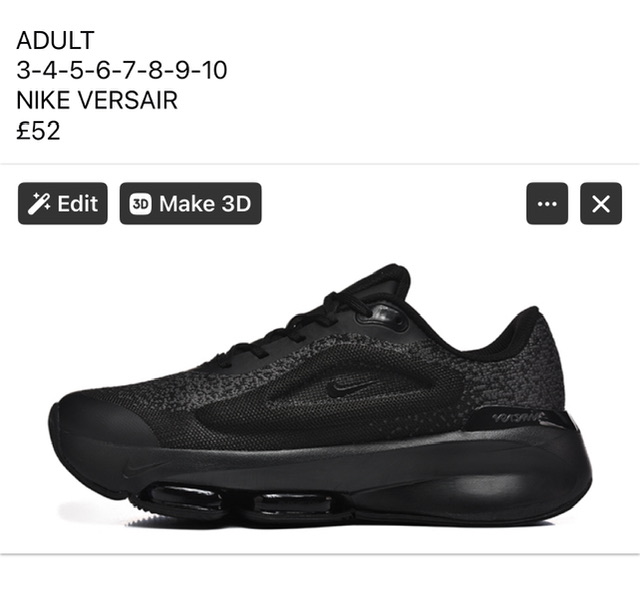Click the 3D badge icon
Screen dimensions: 640x589
point(140,204)
